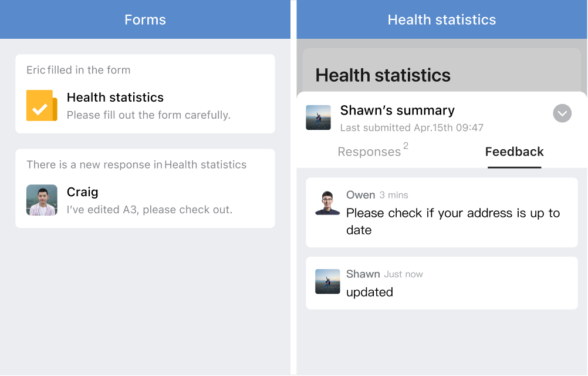This screenshot has height=376, width=588.
Task: Collapse Shawn's summary with the chevron button
Action: click(562, 113)
